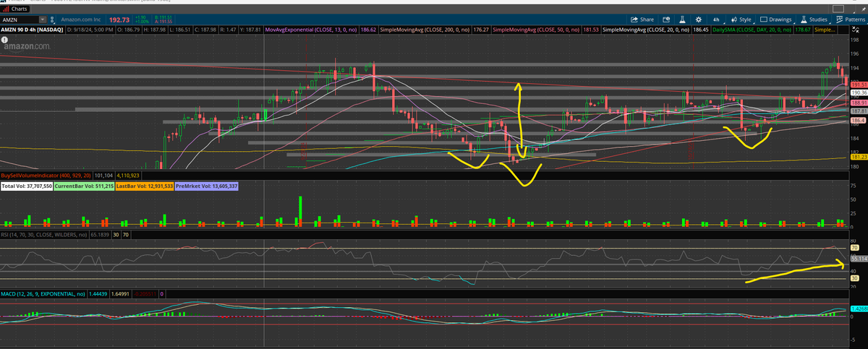The height and width of the screenshot is (349, 868).
Task: Click the MovAvgExponential (CLOSE, 13, 0, no) label
Action: coord(311,30)
